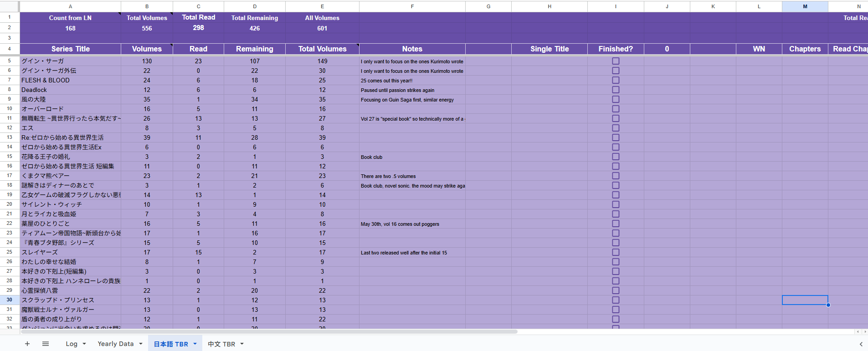Click note 'May 30th, vol 16 comes out poggers'
Image resolution: width=868 pixels, height=351 pixels.
(x=400, y=224)
